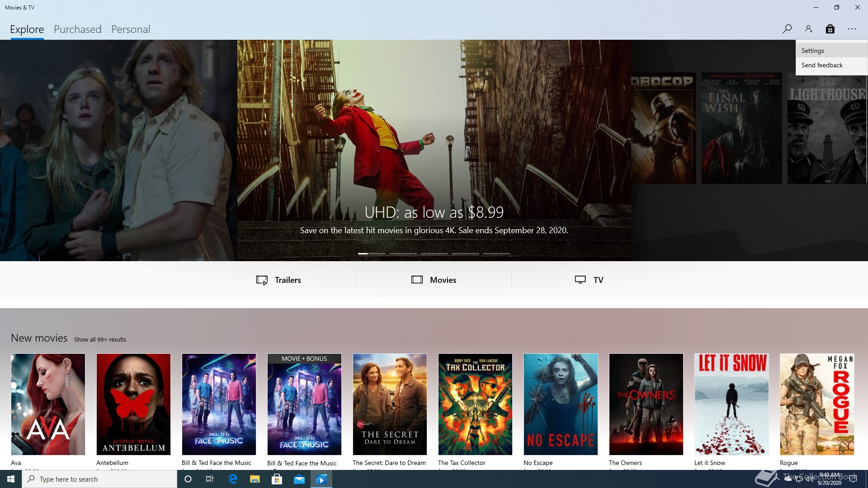The image size is (868, 488).
Task: Choose Send feedback menu entry
Action: 831,65
